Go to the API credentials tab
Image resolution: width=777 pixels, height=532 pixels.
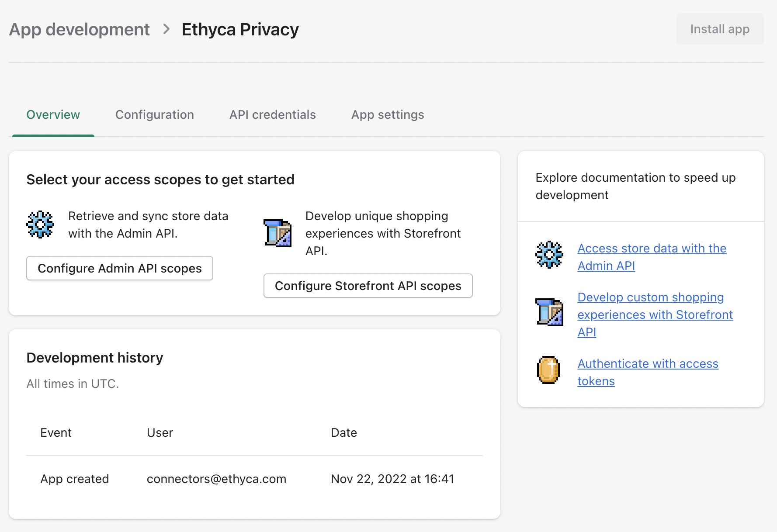(273, 115)
